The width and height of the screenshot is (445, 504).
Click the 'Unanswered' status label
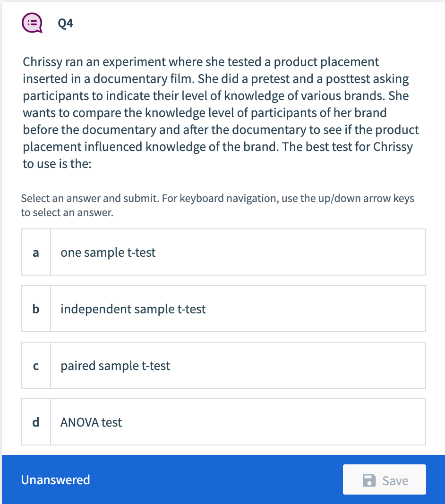pyautogui.click(x=55, y=479)
